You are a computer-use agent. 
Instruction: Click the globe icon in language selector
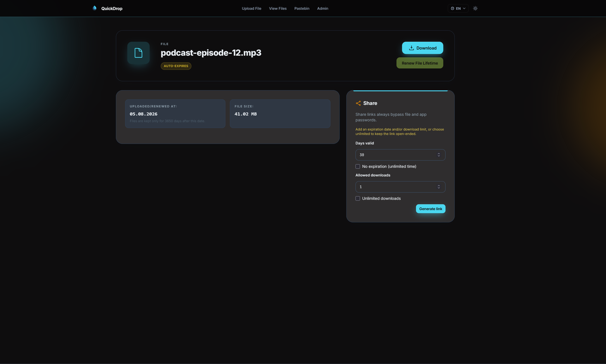pos(452,9)
